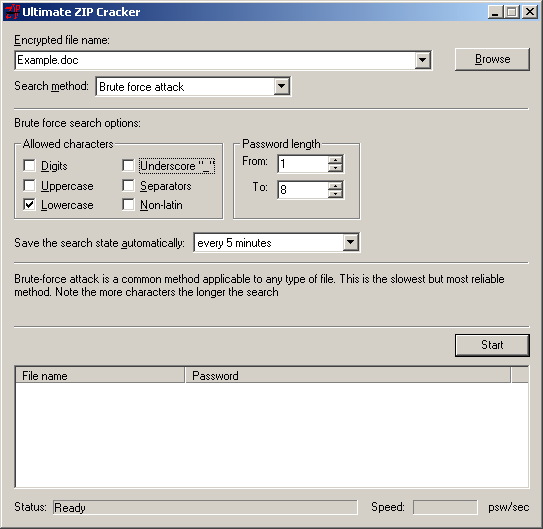
Task: Open the encrypted file name dropdown
Action: pos(422,60)
